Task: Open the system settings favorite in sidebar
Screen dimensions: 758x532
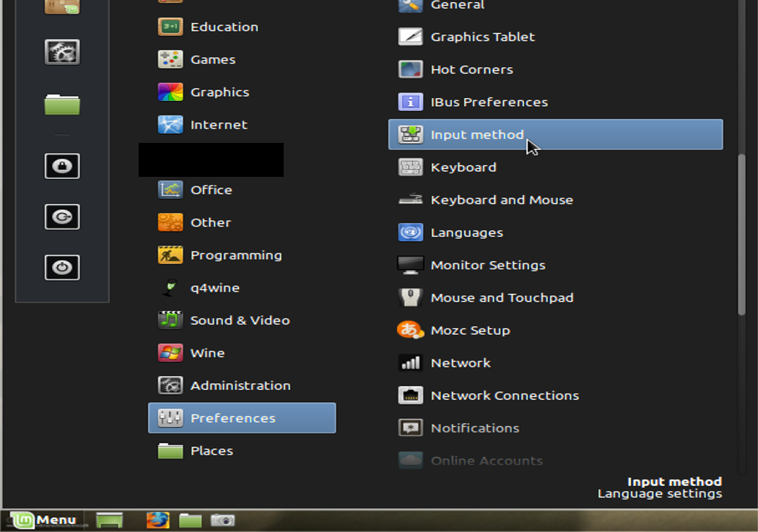Action: tap(62, 52)
